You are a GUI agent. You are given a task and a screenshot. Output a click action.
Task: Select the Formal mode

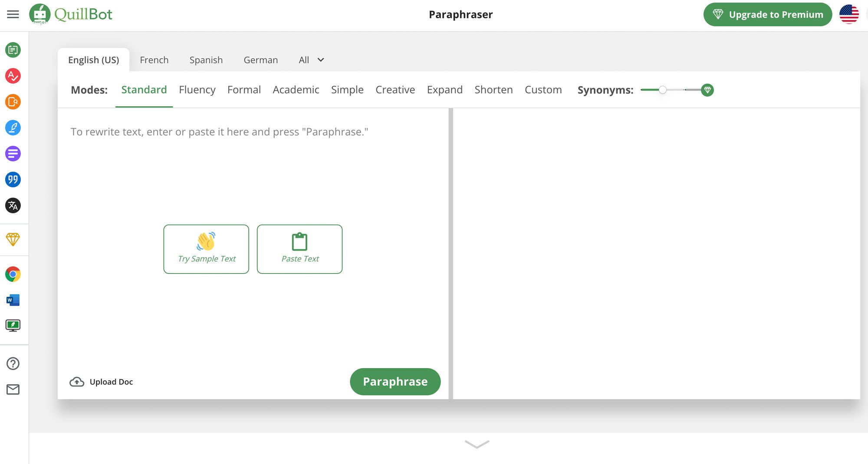244,90
